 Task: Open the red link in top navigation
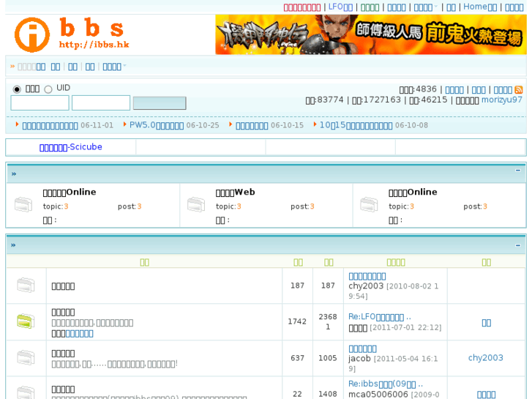click(x=302, y=7)
